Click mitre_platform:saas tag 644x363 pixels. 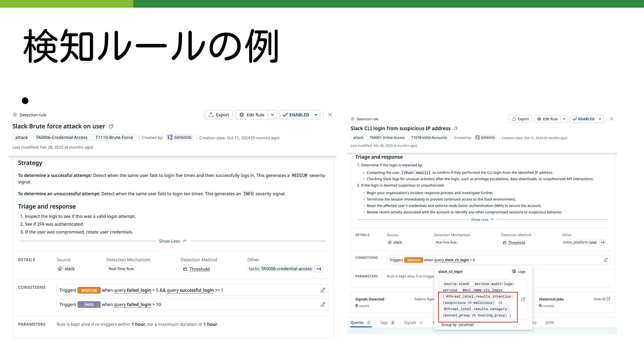click(580, 242)
